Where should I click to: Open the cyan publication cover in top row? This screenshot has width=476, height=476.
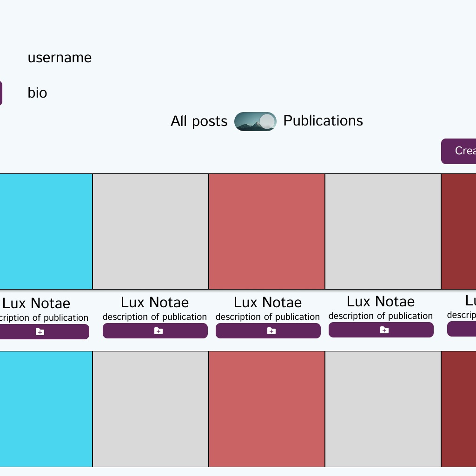tap(46, 231)
